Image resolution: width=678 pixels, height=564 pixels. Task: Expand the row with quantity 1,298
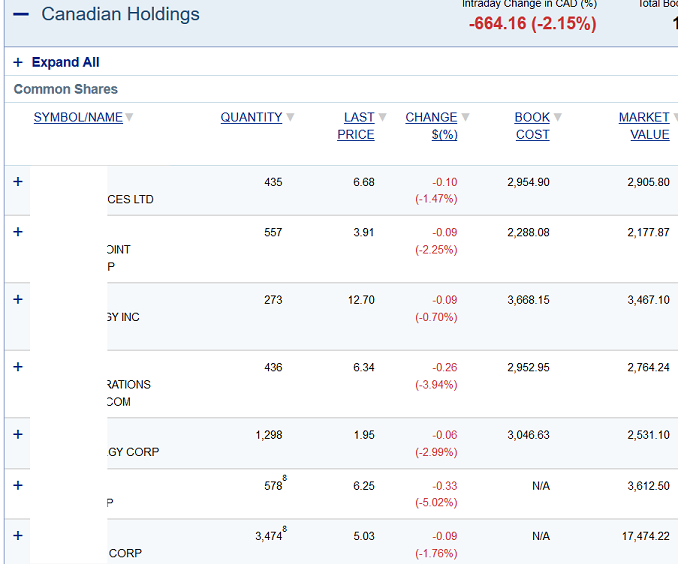point(18,434)
